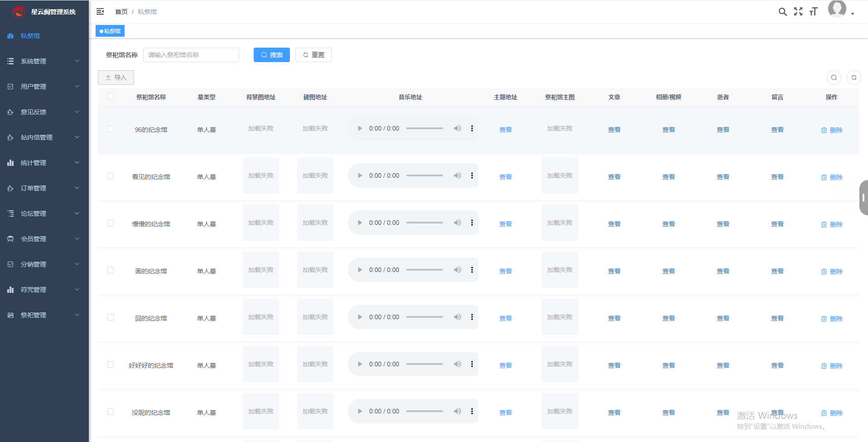Mute audio in the 面的纪念馆 row
This screenshot has width=868, height=442.
[x=458, y=270]
